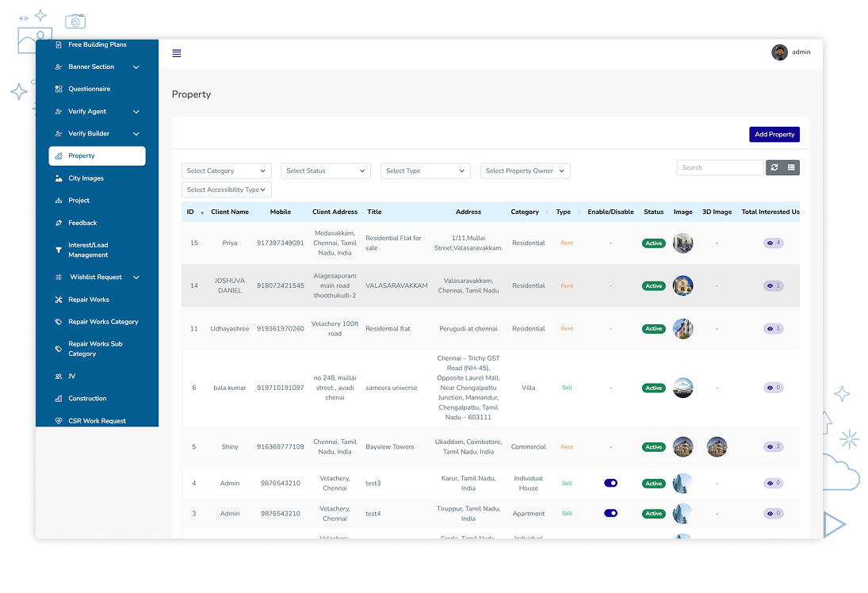
Task: Click Active status badge for Bayview Towers
Action: point(654,447)
